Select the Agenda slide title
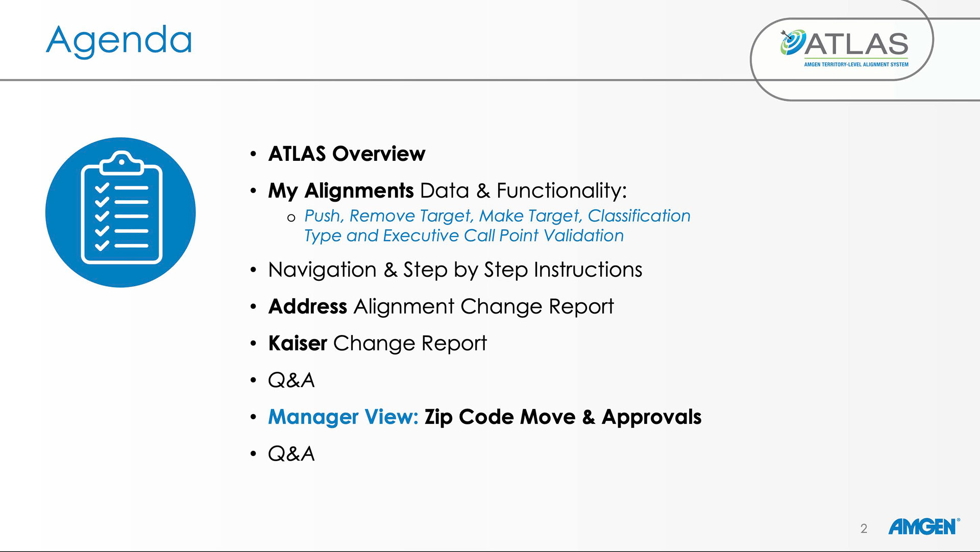The height and width of the screenshot is (552, 980). coord(119,41)
